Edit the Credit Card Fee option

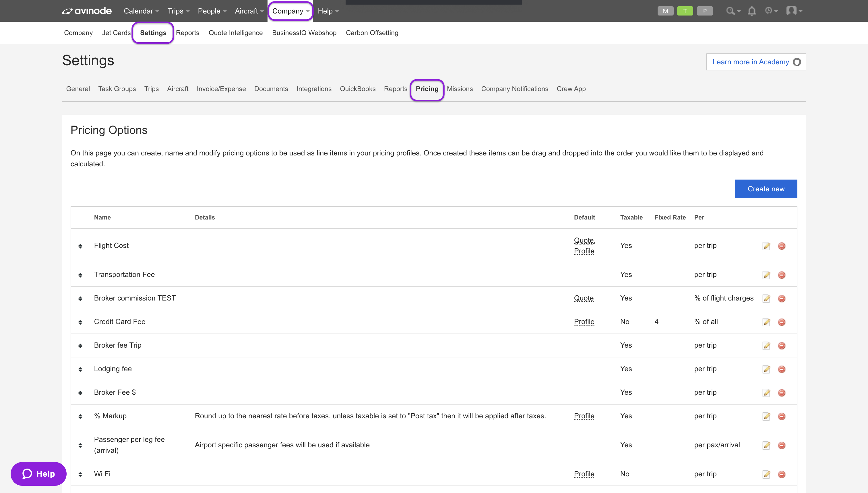(766, 322)
